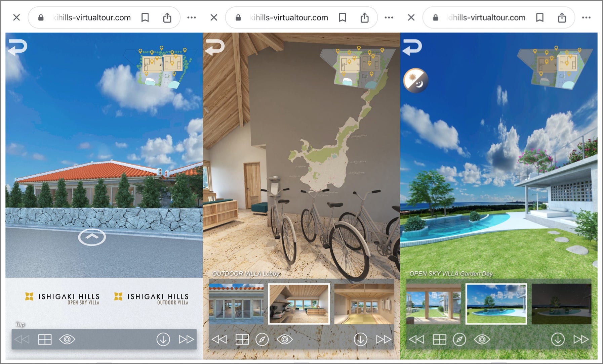Click the address bar in the left browser
Image resolution: width=603 pixels, height=364 pixels.
(x=91, y=17)
